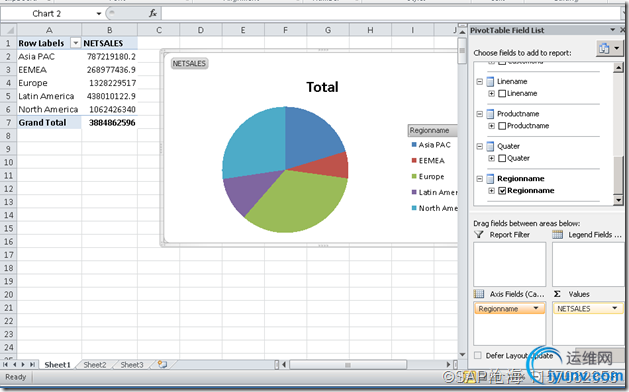Open the field list layout options icon
629x392 pixels.
click(x=609, y=49)
